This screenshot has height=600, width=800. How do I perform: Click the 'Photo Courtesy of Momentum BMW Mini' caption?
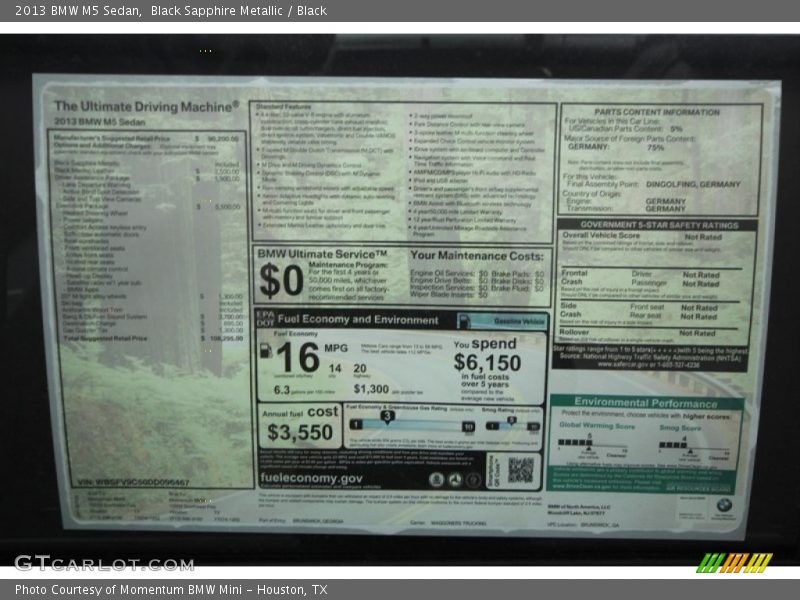coord(171,590)
